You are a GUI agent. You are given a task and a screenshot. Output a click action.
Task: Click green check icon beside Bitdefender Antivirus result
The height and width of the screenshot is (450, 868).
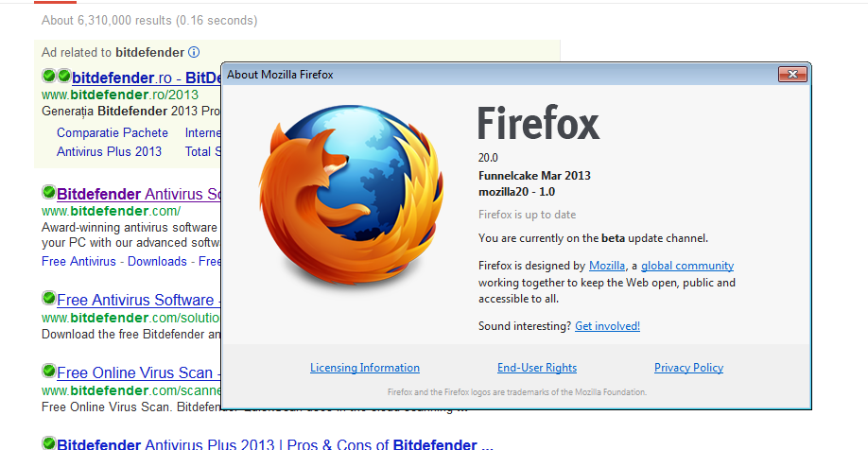(x=49, y=192)
